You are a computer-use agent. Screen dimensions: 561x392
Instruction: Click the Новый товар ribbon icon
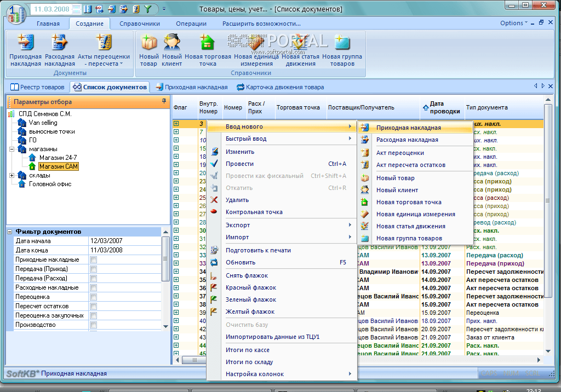tap(148, 43)
